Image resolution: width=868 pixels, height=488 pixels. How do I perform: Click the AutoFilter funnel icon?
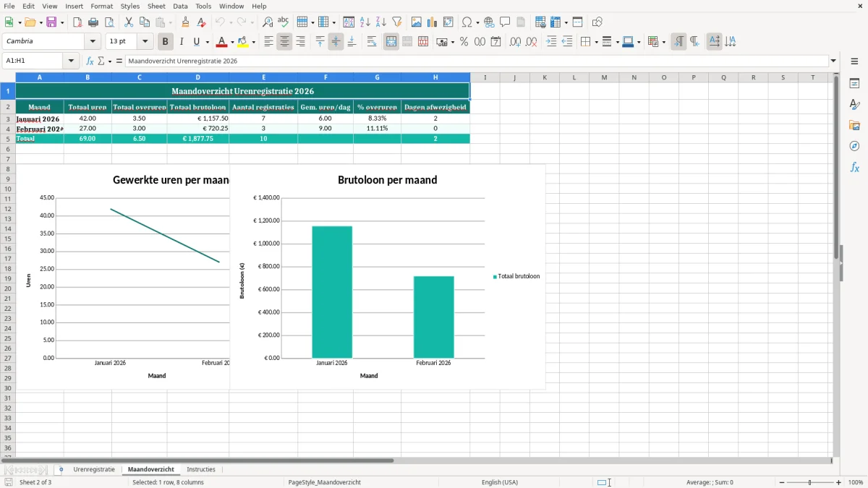coord(396,22)
